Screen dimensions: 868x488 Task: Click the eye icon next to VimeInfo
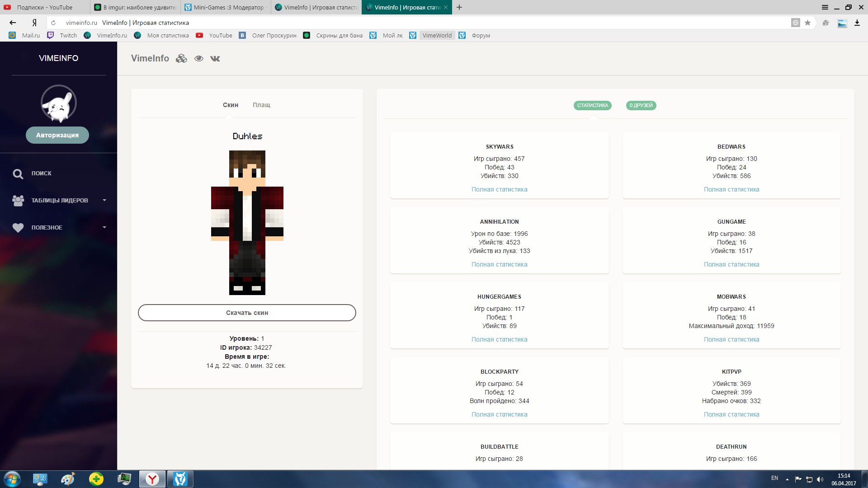pos(198,58)
